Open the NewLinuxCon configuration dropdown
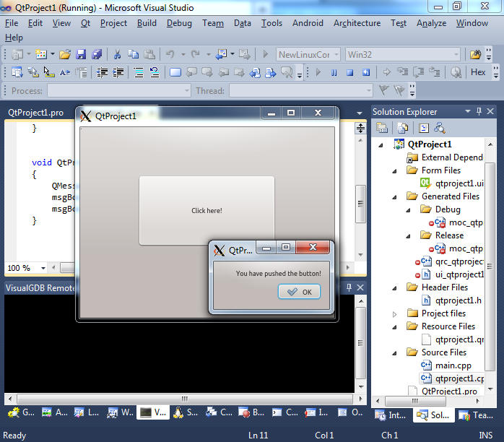This screenshot has height=442, width=504. (x=336, y=55)
